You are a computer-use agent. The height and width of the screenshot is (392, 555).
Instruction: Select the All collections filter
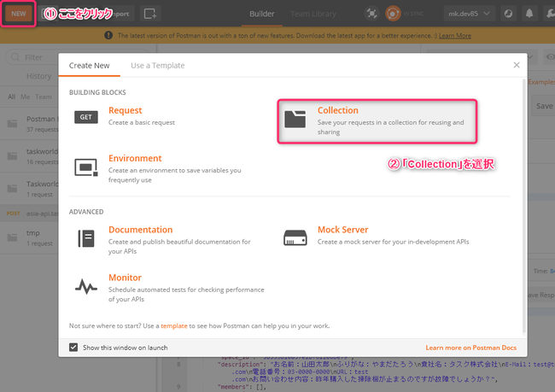tap(12, 97)
